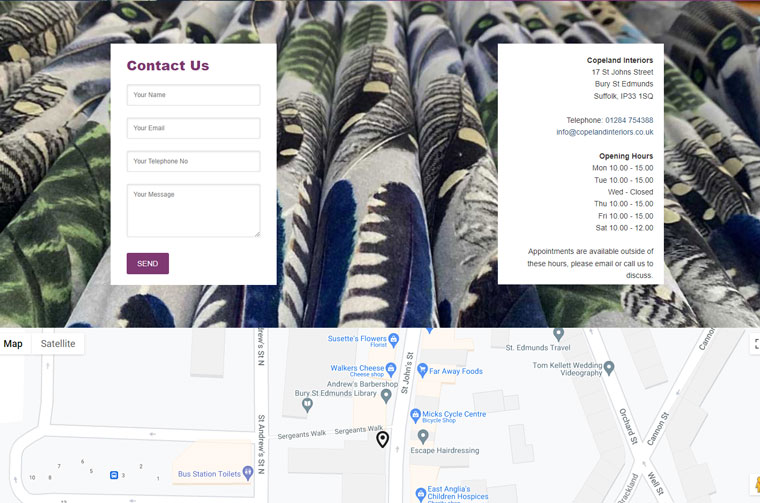The image size is (760, 503).
Task: Click the Micks Cycle Centre label
Action: pos(454,414)
